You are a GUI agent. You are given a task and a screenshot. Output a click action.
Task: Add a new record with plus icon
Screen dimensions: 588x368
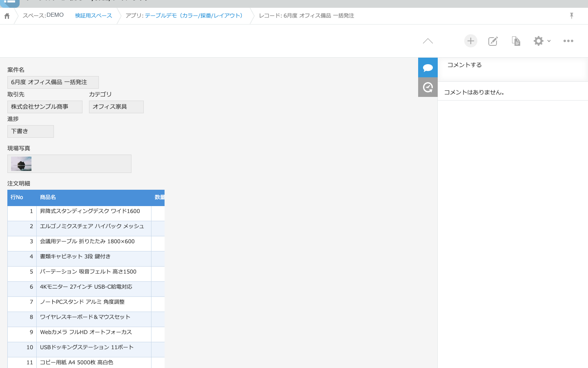click(x=471, y=41)
